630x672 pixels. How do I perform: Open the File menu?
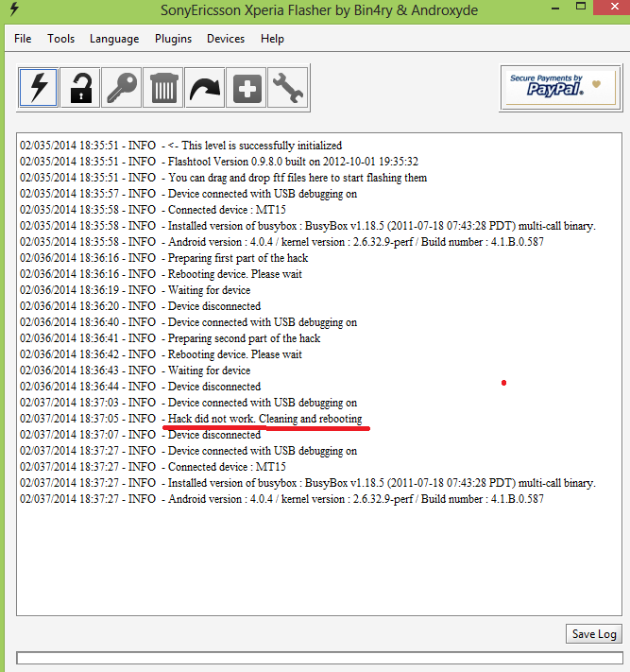coord(23,39)
